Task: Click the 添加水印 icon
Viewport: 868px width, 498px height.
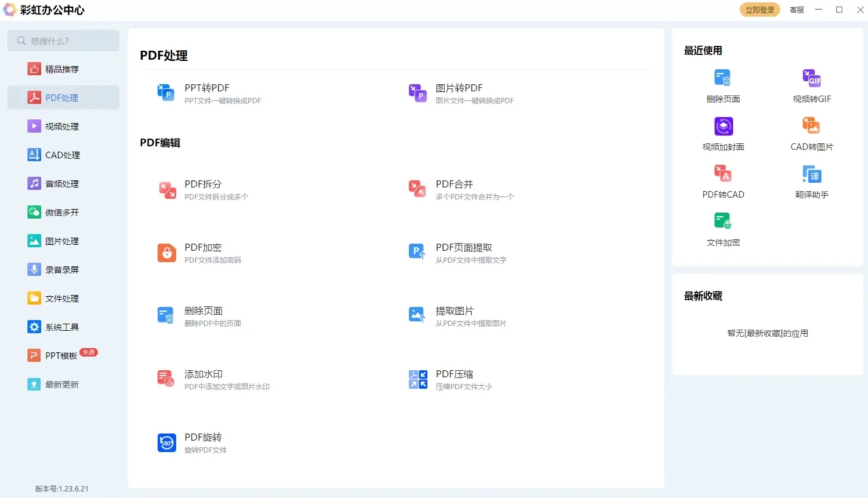Action: (166, 378)
